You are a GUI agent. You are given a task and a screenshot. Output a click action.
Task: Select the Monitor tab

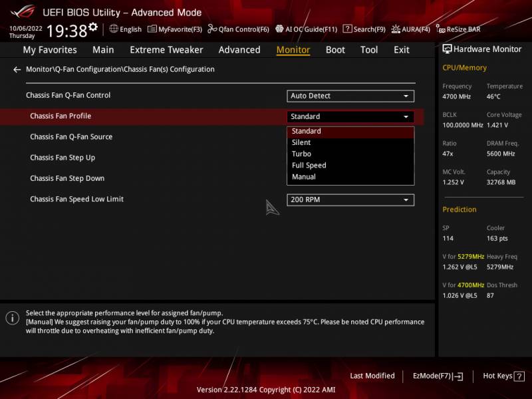pos(293,50)
